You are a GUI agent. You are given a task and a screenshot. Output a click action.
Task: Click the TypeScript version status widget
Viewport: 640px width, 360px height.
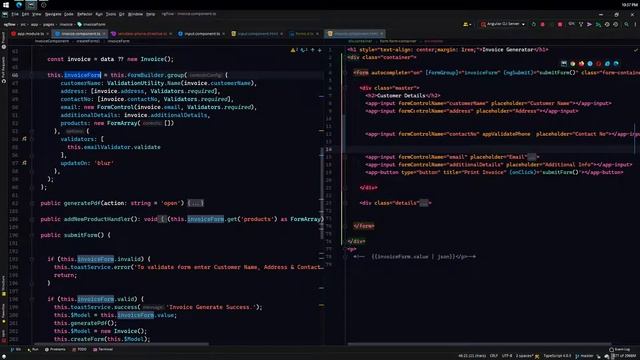[557, 356]
